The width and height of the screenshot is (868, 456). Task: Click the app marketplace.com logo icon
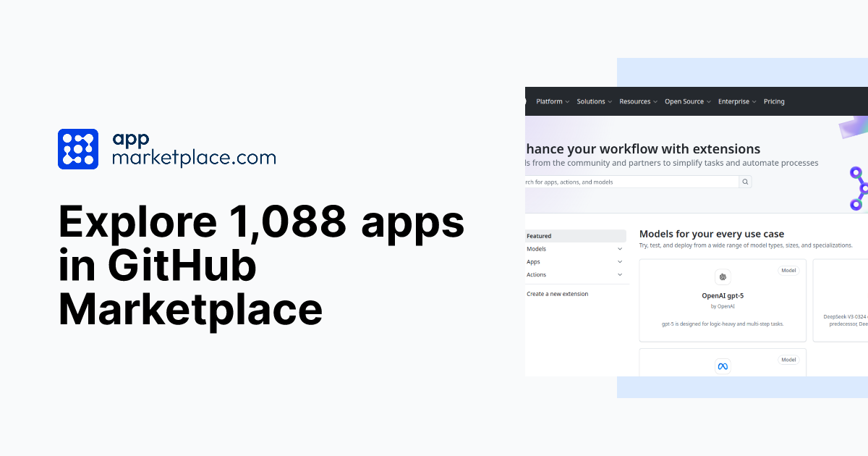tap(77, 148)
